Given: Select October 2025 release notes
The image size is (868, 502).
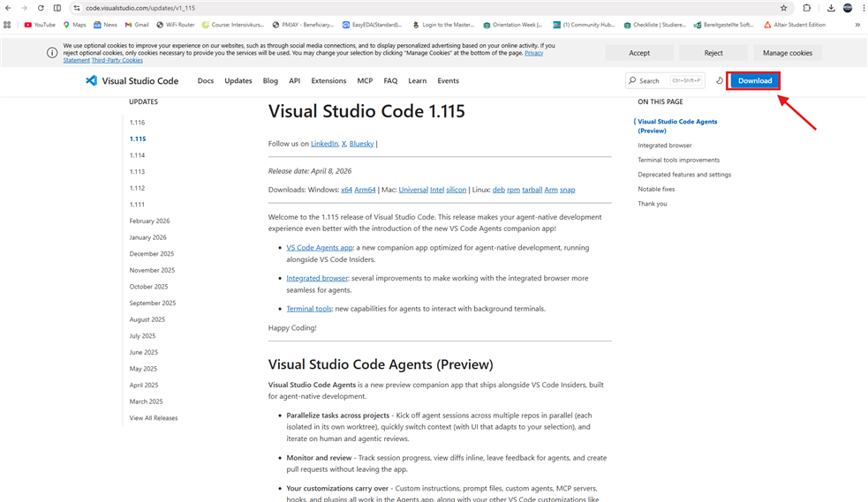Looking at the screenshot, I should 148,287.
